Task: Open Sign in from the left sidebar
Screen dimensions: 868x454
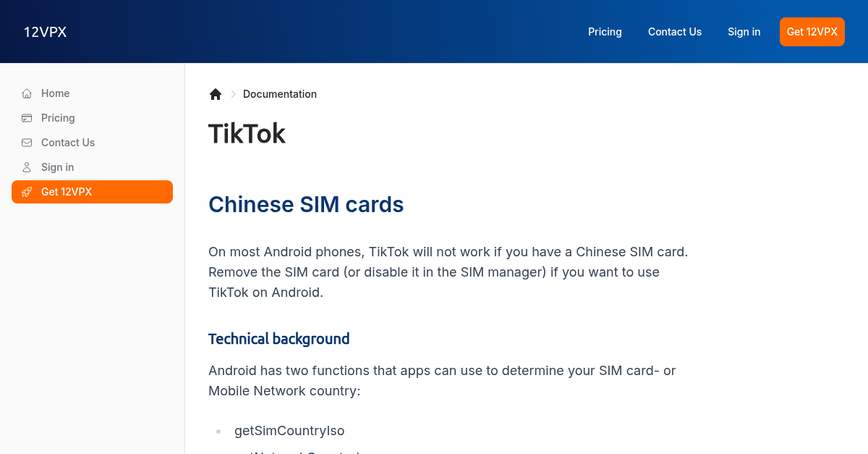Action: 57,167
